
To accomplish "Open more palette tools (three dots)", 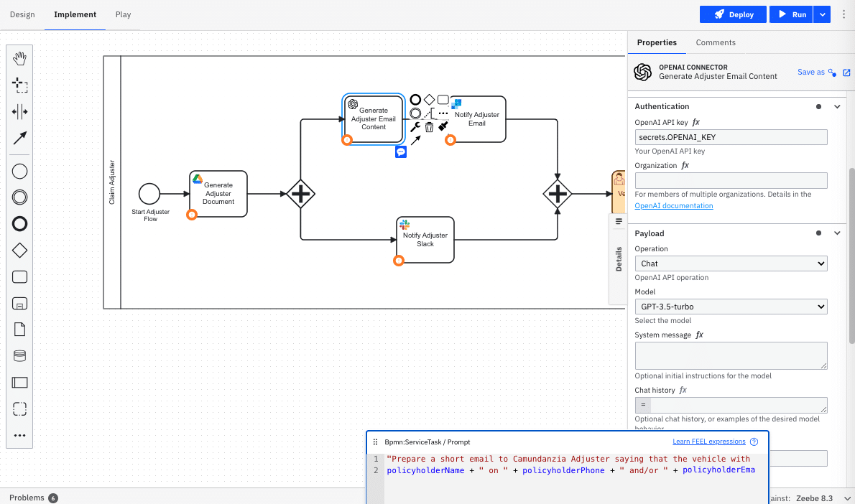I will click(19, 435).
